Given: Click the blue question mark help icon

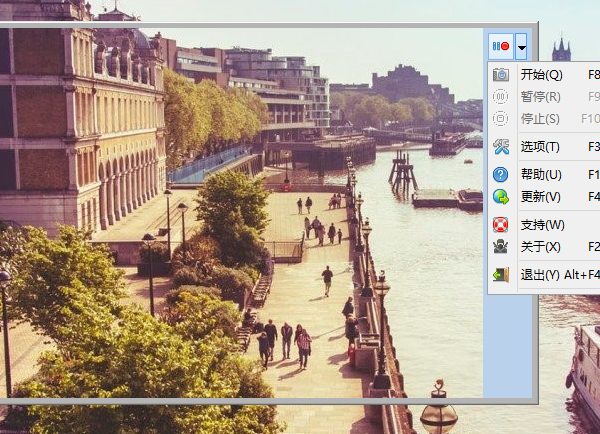Looking at the screenshot, I should pos(501,175).
